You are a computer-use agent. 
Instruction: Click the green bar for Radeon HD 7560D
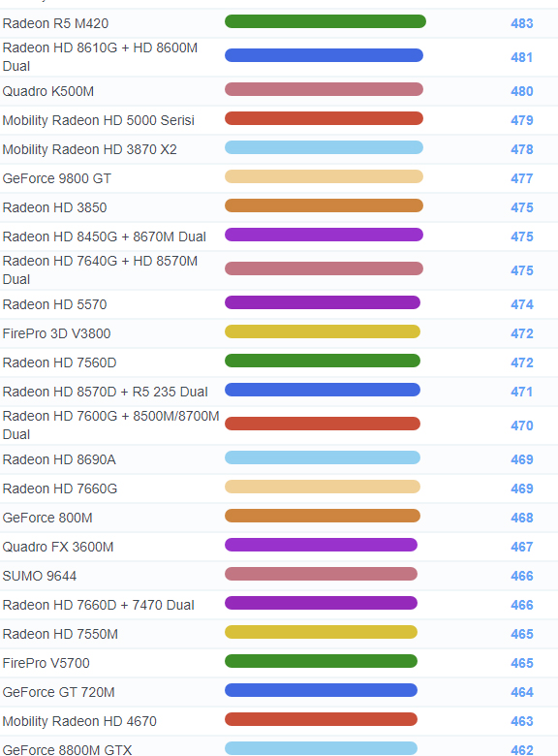[x=323, y=361]
